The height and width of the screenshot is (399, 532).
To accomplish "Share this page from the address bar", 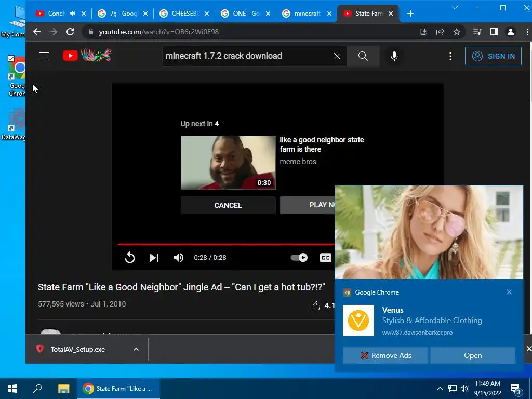I will (440, 32).
